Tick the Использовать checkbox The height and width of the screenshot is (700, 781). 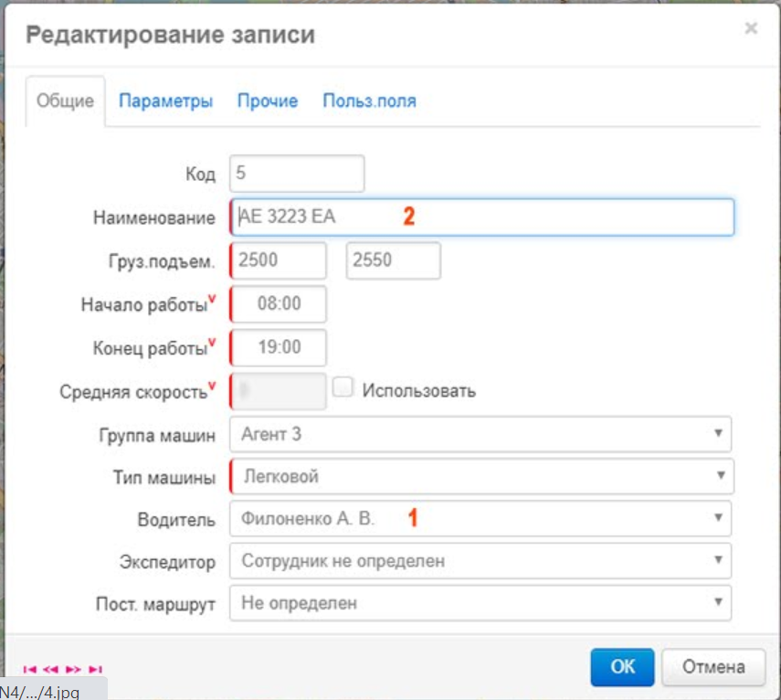tap(343, 387)
